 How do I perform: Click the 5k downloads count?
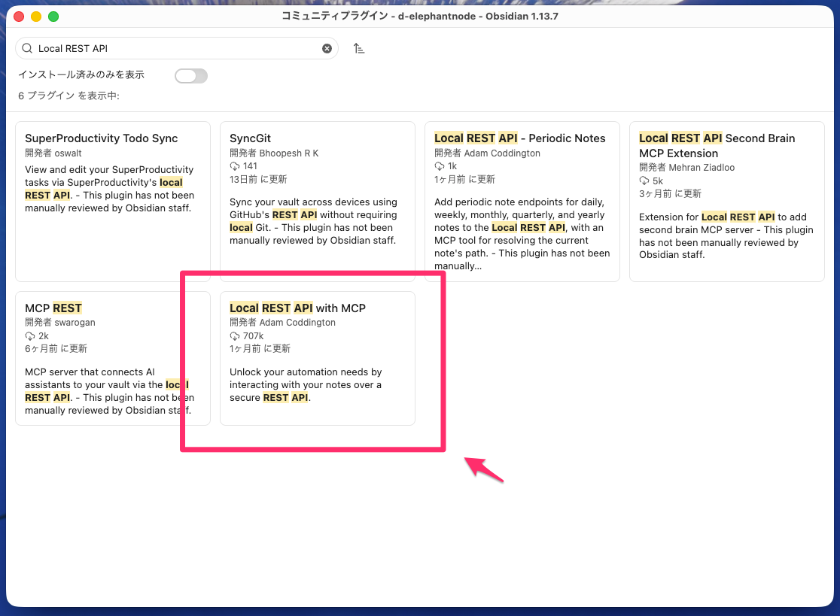coord(658,181)
